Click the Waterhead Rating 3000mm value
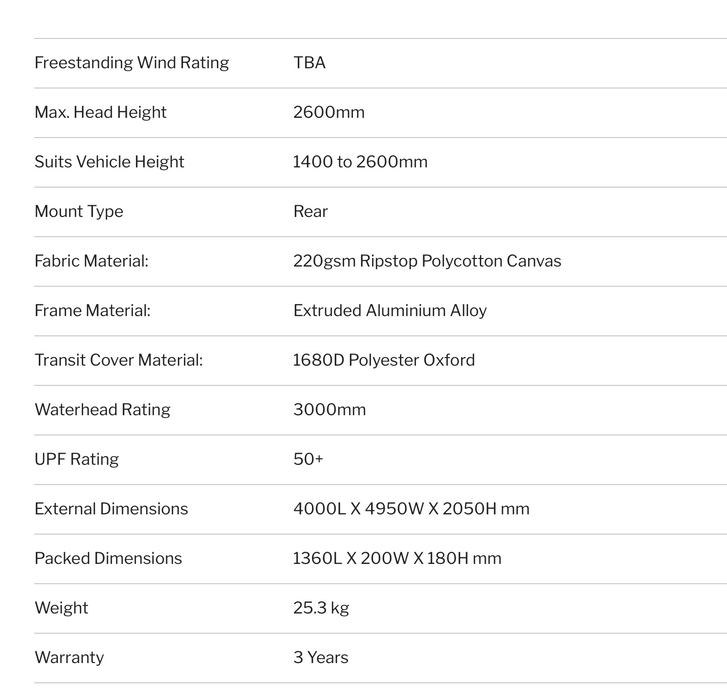Screen dimensions: 727x700 330,410
